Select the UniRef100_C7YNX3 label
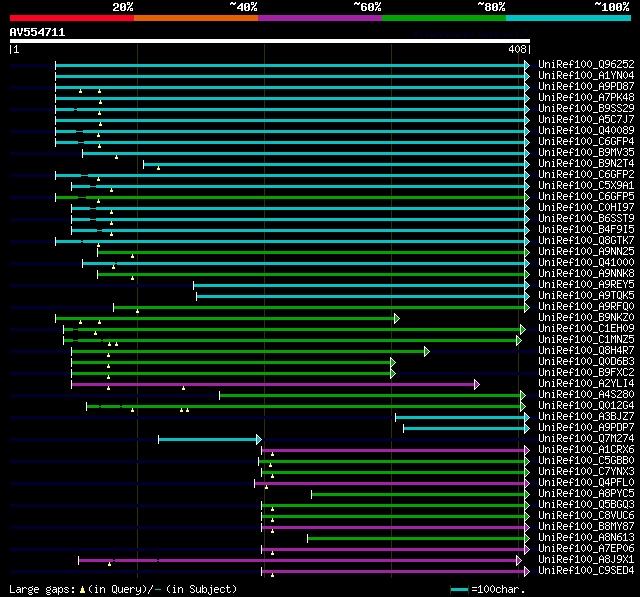This screenshot has width=640, height=597. pos(586,472)
